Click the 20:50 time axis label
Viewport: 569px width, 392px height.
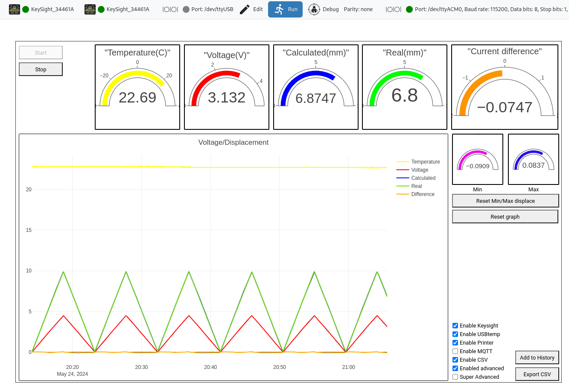280,367
